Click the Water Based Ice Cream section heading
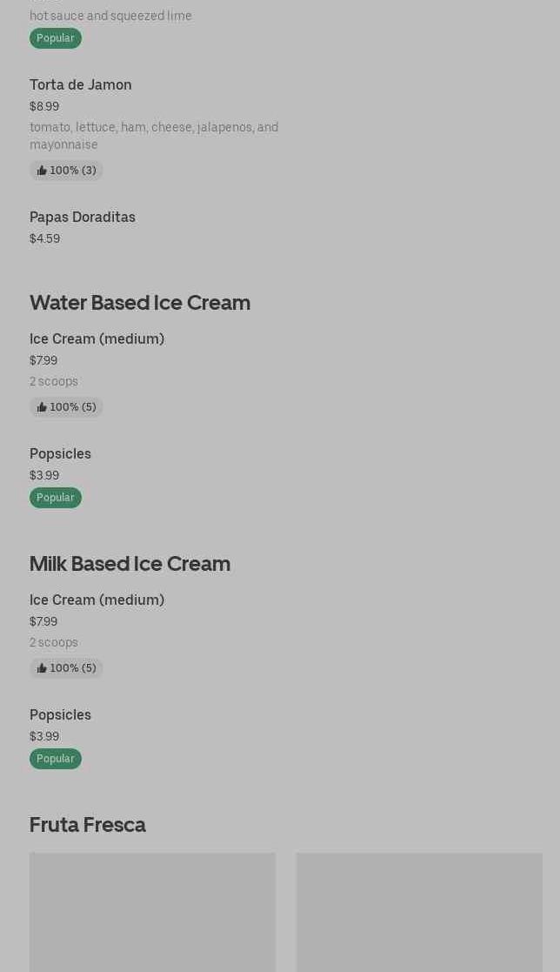The image size is (560, 972). [x=140, y=302]
